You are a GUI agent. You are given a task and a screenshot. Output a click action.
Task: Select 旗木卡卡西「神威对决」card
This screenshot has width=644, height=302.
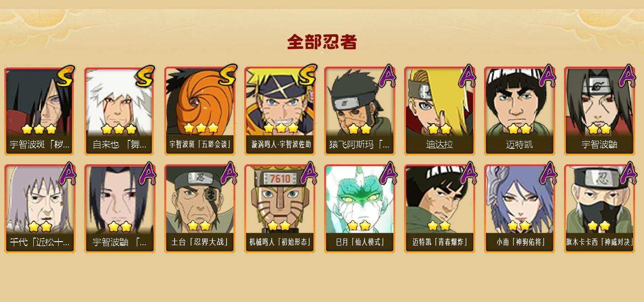pyautogui.click(x=599, y=209)
